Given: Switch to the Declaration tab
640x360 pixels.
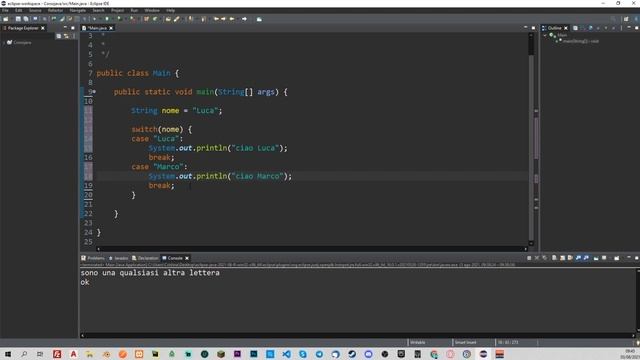Looking at the screenshot, I should tap(145, 258).
